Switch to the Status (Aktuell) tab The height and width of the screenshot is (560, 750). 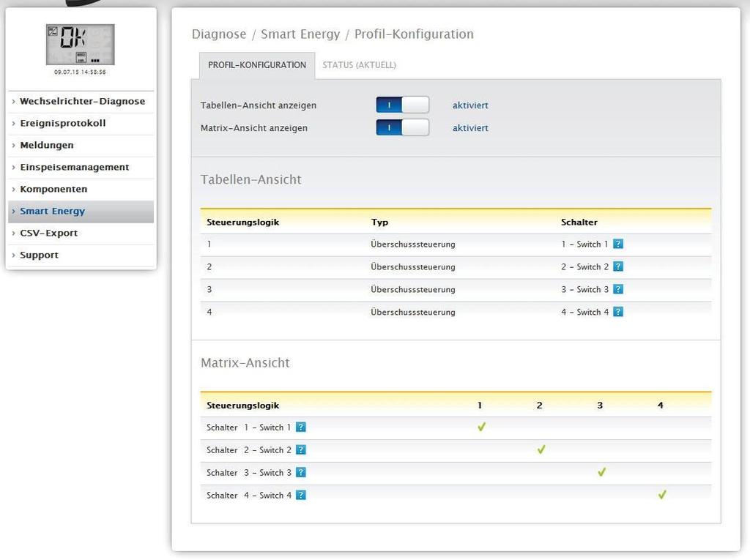[359, 65]
